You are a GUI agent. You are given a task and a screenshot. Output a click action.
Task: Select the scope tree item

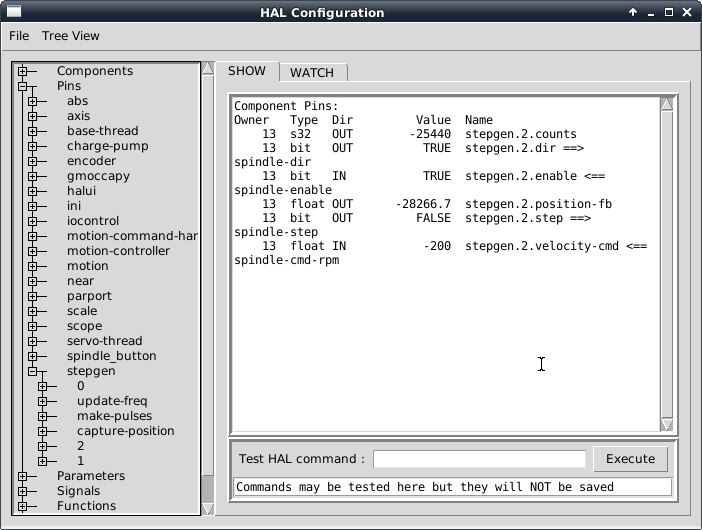click(x=85, y=326)
